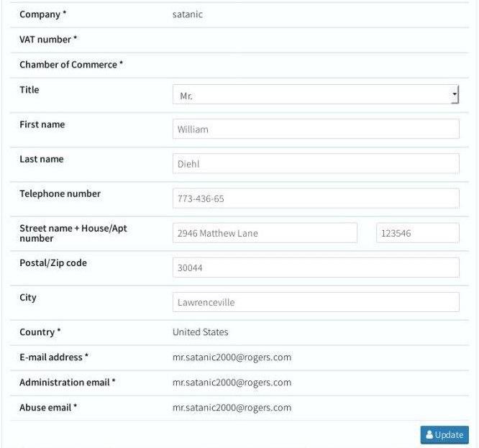Click the House/Apt number field showing 123546

pos(417,233)
